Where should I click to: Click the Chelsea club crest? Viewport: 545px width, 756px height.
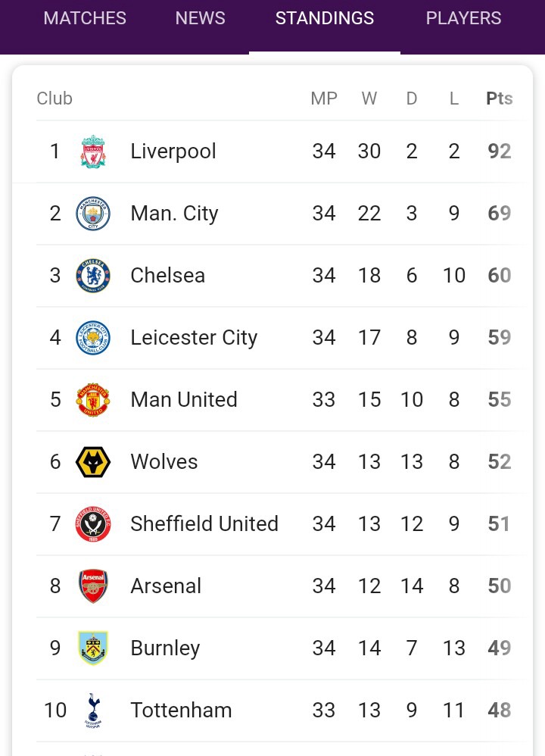[93, 276]
